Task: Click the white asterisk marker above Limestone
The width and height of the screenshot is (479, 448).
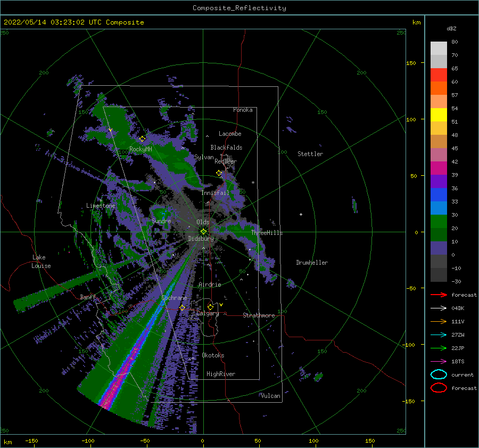Action: click(x=101, y=201)
